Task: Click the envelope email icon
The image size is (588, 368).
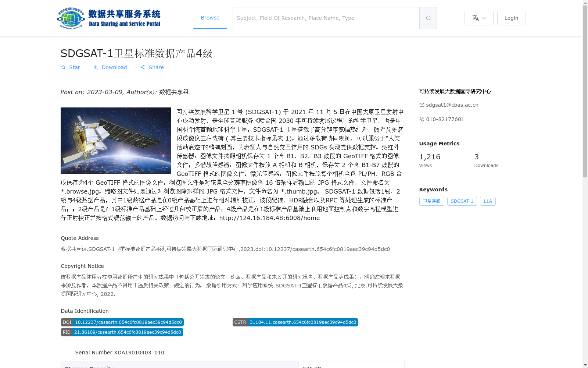Action: [422, 105]
